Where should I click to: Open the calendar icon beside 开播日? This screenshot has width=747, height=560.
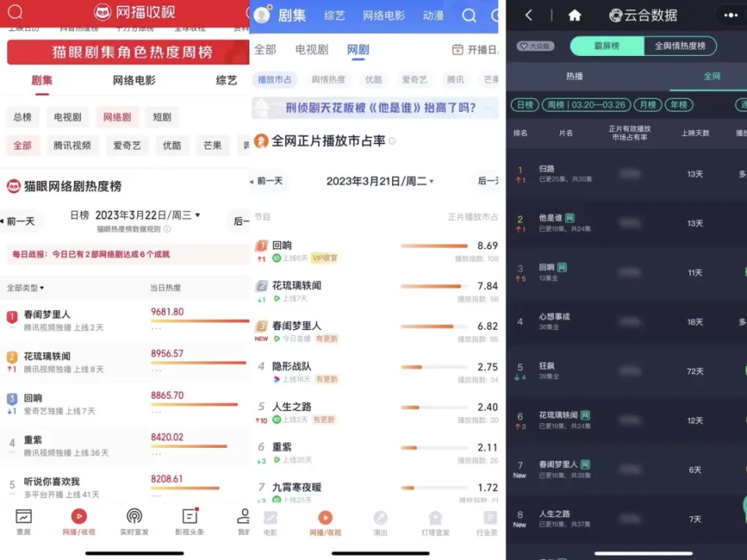click(458, 50)
